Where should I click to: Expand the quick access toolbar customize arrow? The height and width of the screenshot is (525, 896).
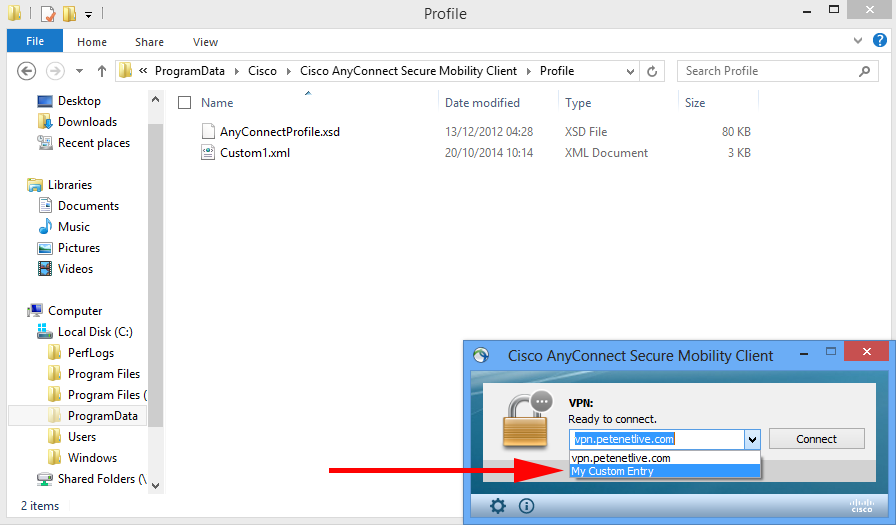[89, 14]
